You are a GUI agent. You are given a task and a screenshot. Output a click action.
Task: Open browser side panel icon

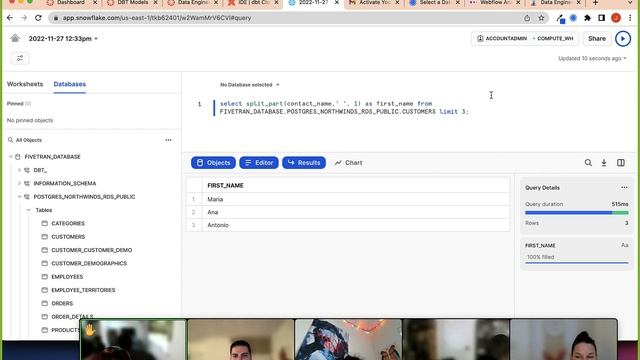point(602,18)
